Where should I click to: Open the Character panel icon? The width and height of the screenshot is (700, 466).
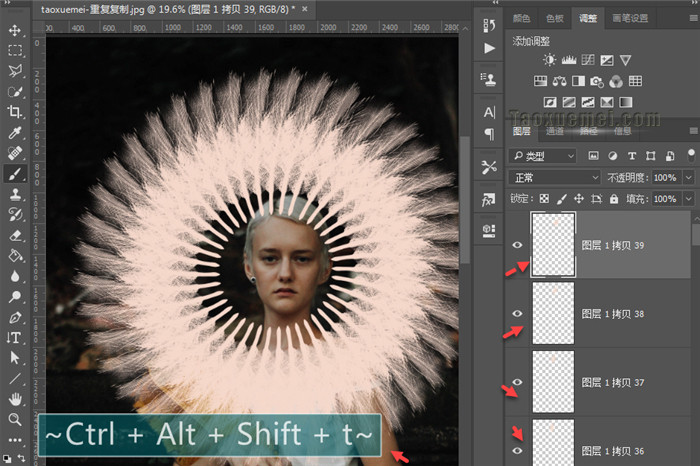[489, 112]
